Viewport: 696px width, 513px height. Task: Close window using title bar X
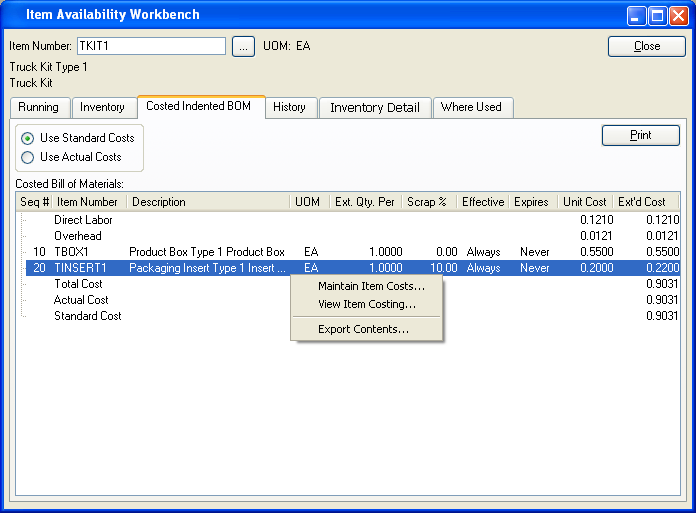point(679,16)
